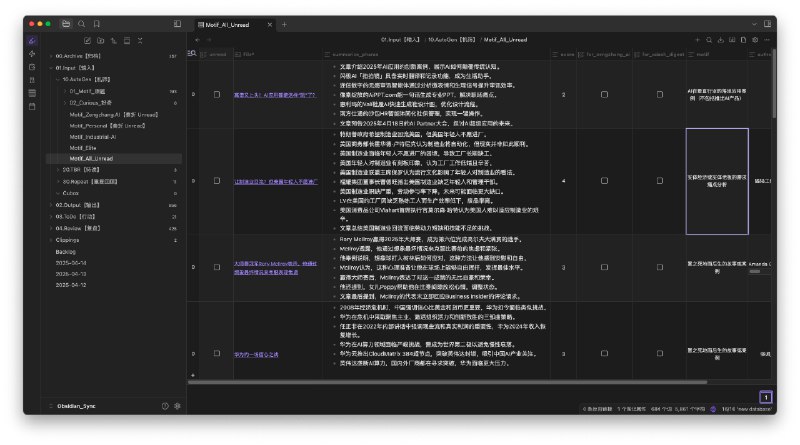Navigate forward with the right arrow
800x445 pixels.
tap(209, 40)
